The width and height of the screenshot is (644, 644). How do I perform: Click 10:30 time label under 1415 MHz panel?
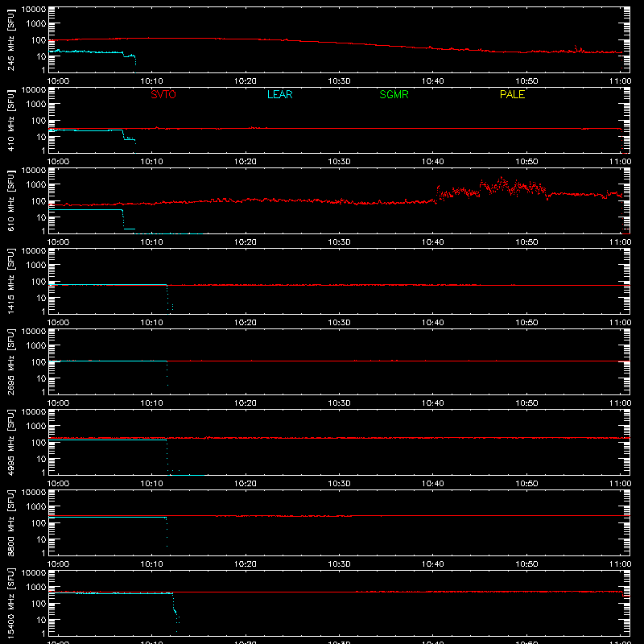(x=339, y=323)
